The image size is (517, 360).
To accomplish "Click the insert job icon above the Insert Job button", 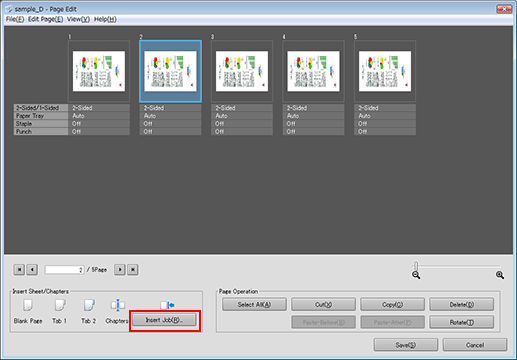I will point(167,305).
